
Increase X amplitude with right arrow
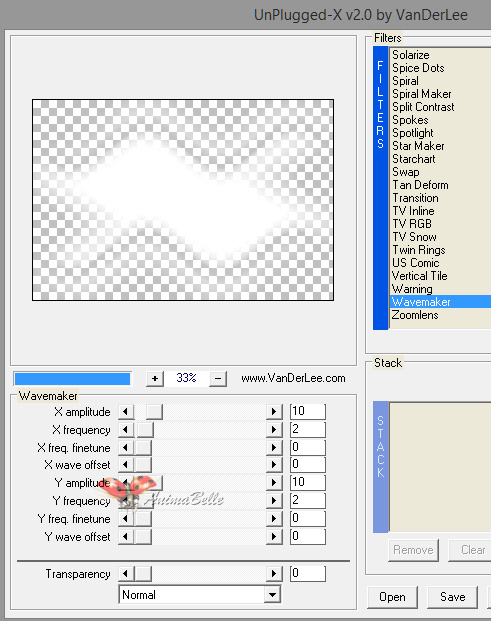(x=274, y=412)
